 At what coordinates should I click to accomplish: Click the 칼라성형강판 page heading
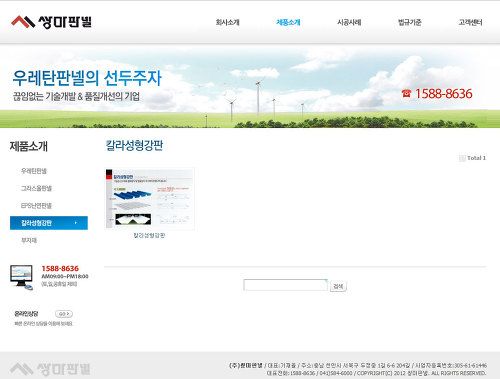click(134, 145)
